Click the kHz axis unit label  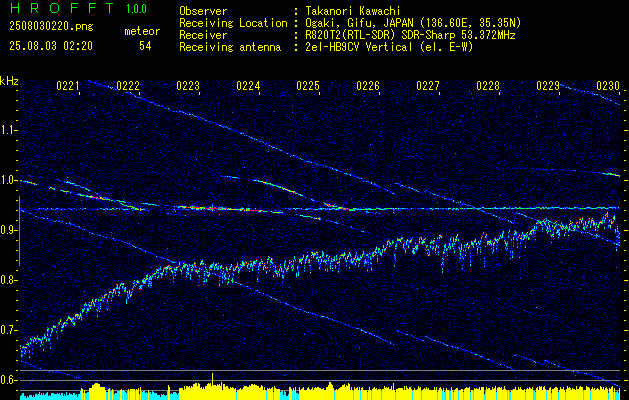tap(8, 81)
